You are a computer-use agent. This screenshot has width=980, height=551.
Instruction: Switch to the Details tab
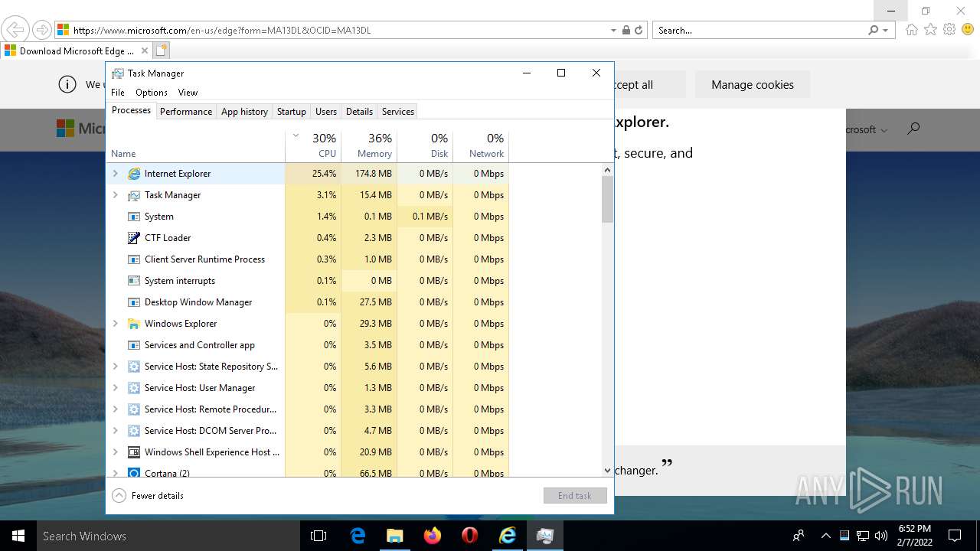(359, 112)
